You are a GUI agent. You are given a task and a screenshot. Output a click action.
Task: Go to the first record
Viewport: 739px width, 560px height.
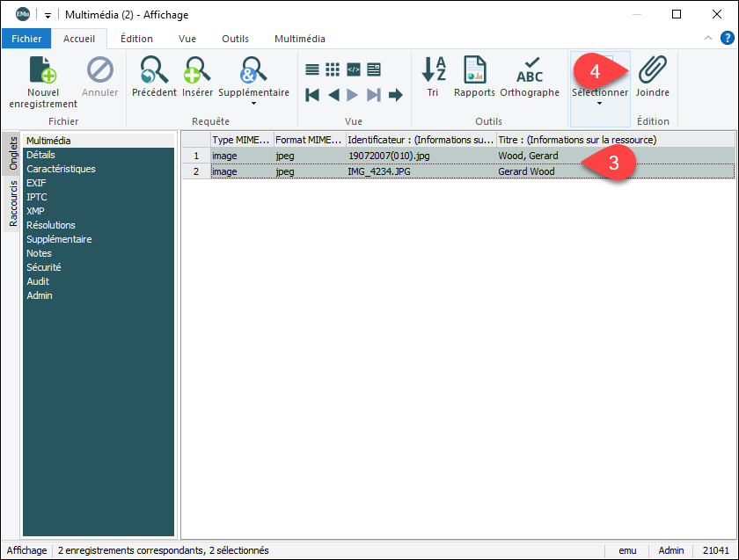point(312,95)
